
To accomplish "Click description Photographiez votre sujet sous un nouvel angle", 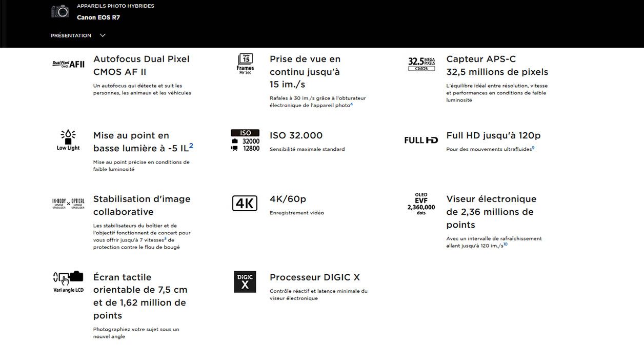I will pyautogui.click(x=136, y=333).
